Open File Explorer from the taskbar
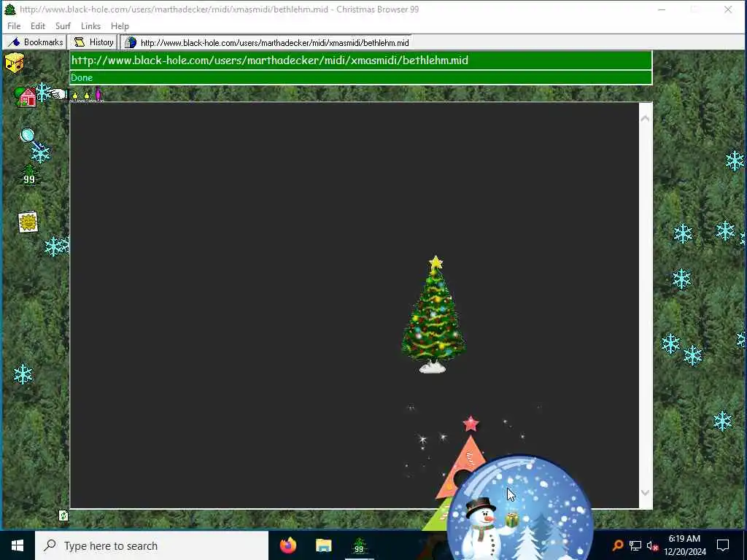This screenshot has width=747, height=560. point(323,545)
